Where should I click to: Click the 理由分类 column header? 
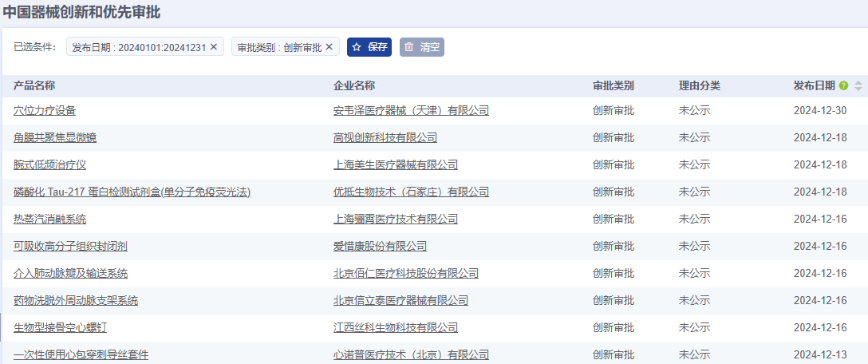coord(700,85)
